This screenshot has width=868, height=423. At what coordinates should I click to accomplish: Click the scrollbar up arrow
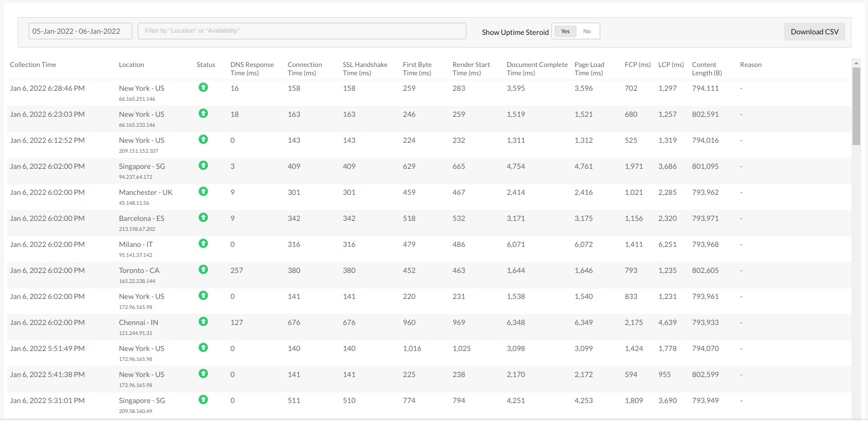coord(856,63)
